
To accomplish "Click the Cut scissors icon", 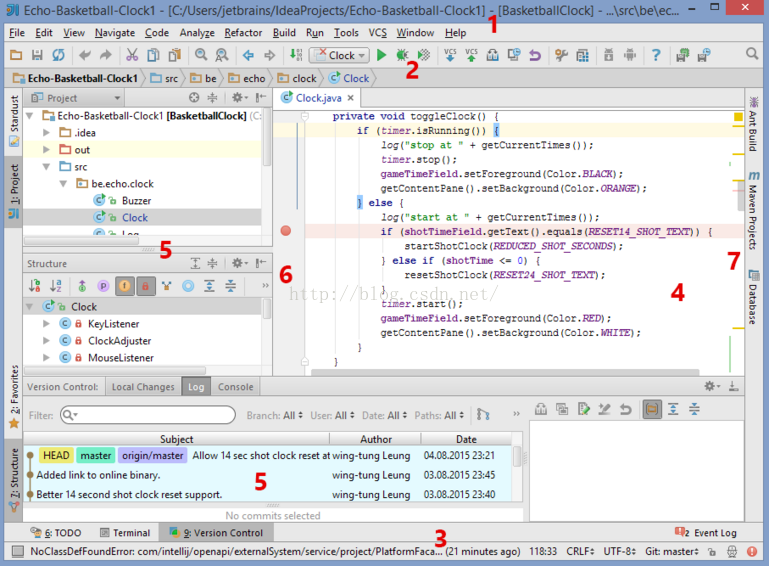I will click(131, 55).
